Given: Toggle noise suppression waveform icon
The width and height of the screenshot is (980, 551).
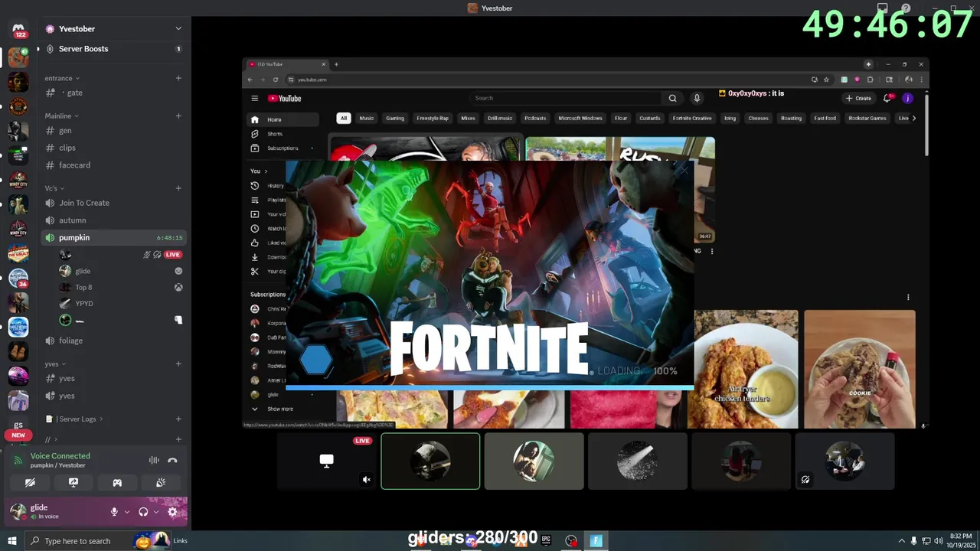Looking at the screenshot, I should [154, 460].
